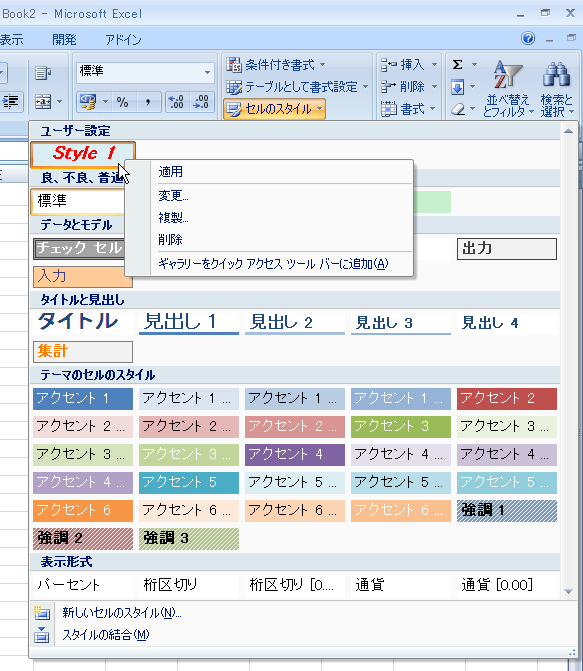
Task: Apply the solid teal アクセント 5 style
Action: (189, 483)
